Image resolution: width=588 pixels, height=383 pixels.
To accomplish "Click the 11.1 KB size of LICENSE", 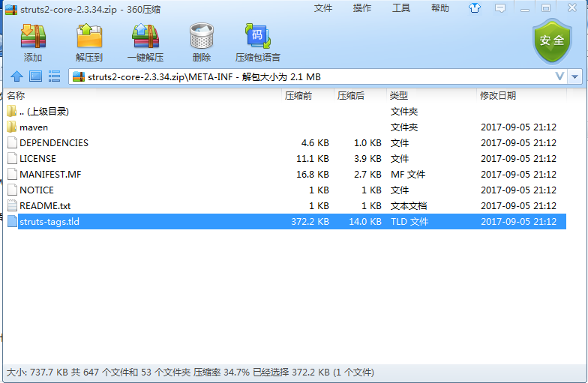I will pyautogui.click(x=313, y=159).
